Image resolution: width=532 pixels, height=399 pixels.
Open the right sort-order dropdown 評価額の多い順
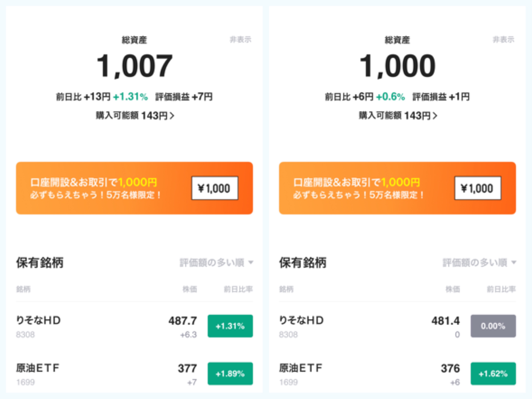coord(479,262)
